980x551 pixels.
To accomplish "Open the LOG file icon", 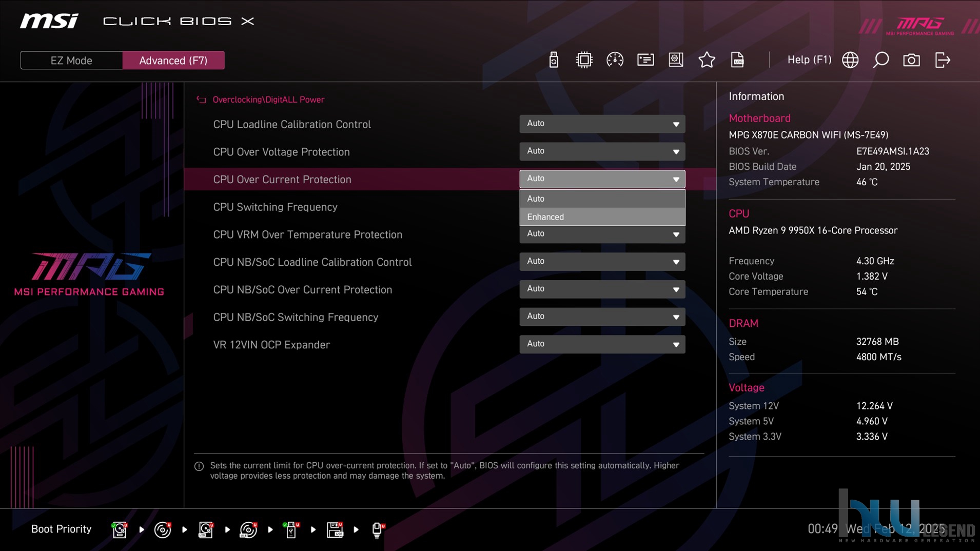I will [737, 60].
